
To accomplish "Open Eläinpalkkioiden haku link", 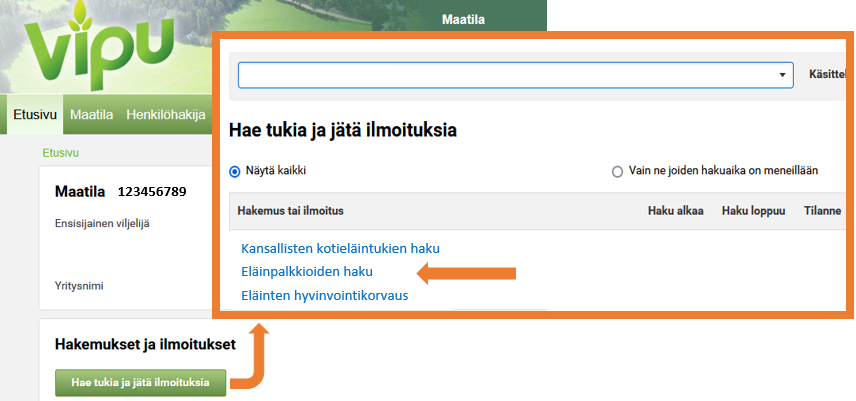I will click(x=307, y=272).
